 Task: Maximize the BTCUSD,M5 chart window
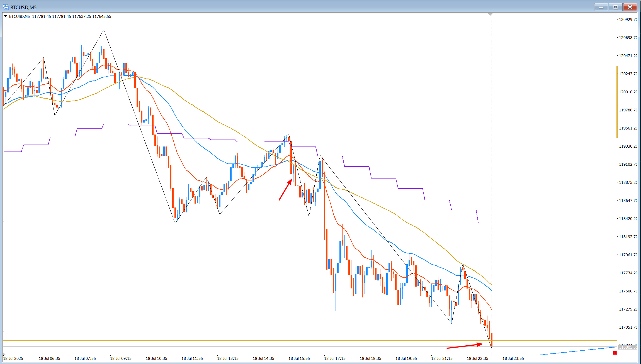[616, 7]
